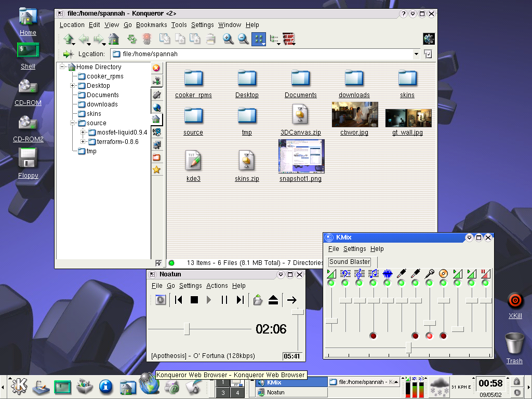The height and width of the screenshot is (399, 532).
Task: Open the Trash desktop icon
Action: coord(514,348)
